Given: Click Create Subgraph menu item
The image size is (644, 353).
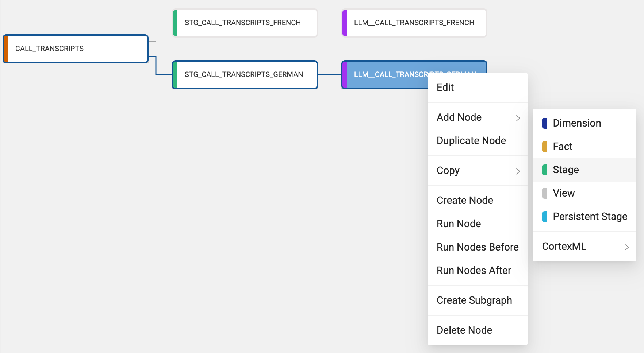Looking at the screenshot, I should 474,300.
